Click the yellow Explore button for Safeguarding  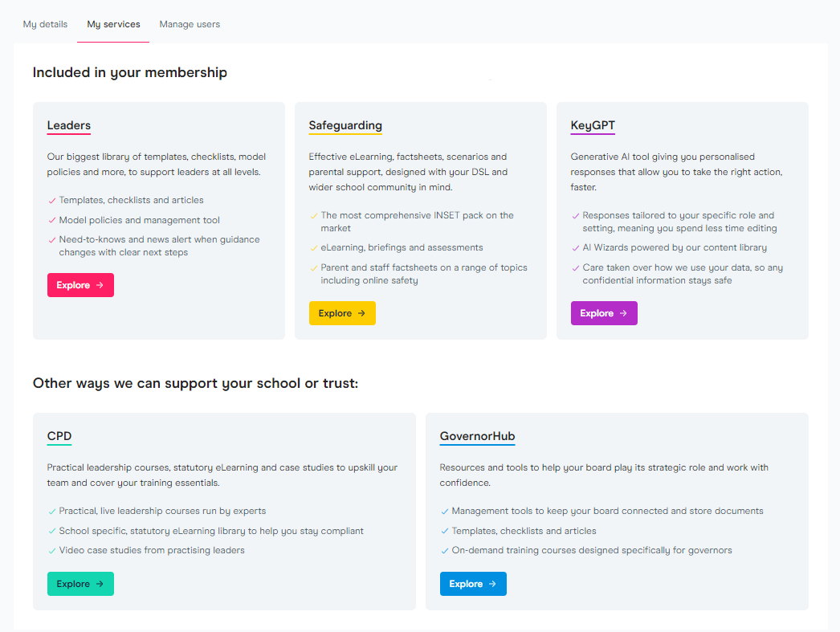342,313
